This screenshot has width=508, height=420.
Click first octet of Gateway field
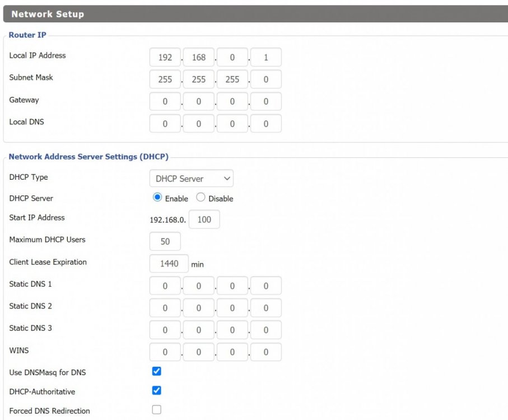tap(165, 102)
